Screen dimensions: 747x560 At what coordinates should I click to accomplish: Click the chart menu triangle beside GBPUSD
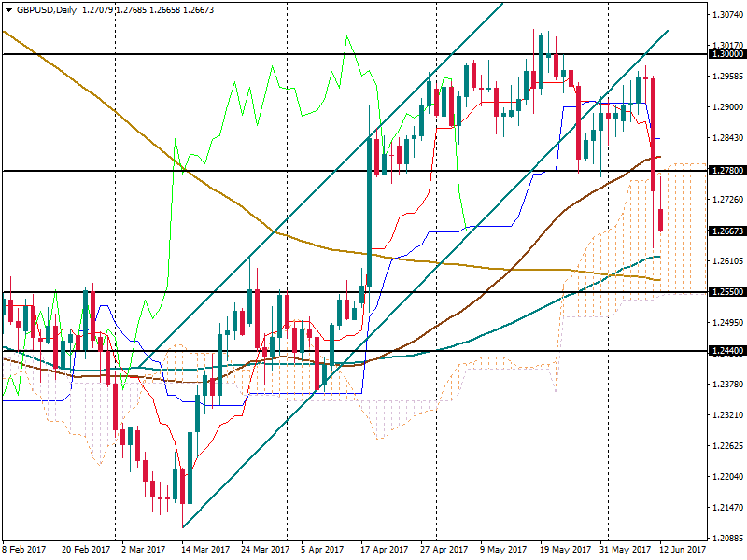point(7,10)
